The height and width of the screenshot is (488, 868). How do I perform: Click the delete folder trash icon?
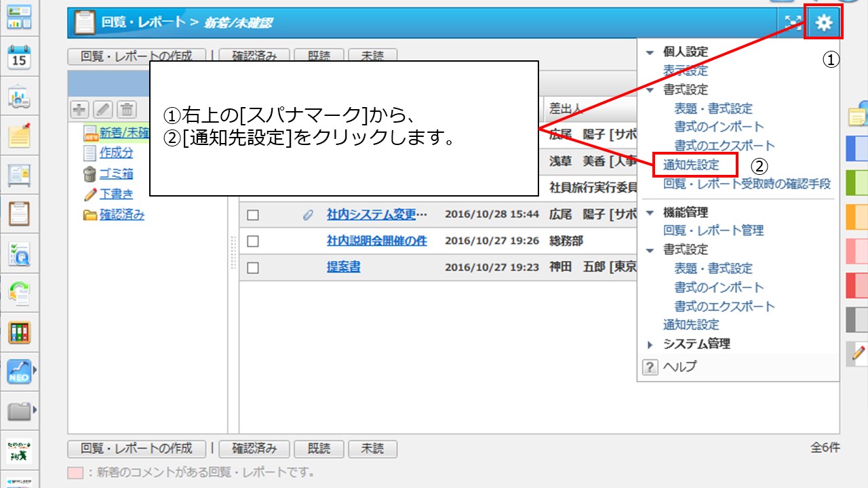pos(125,110)
